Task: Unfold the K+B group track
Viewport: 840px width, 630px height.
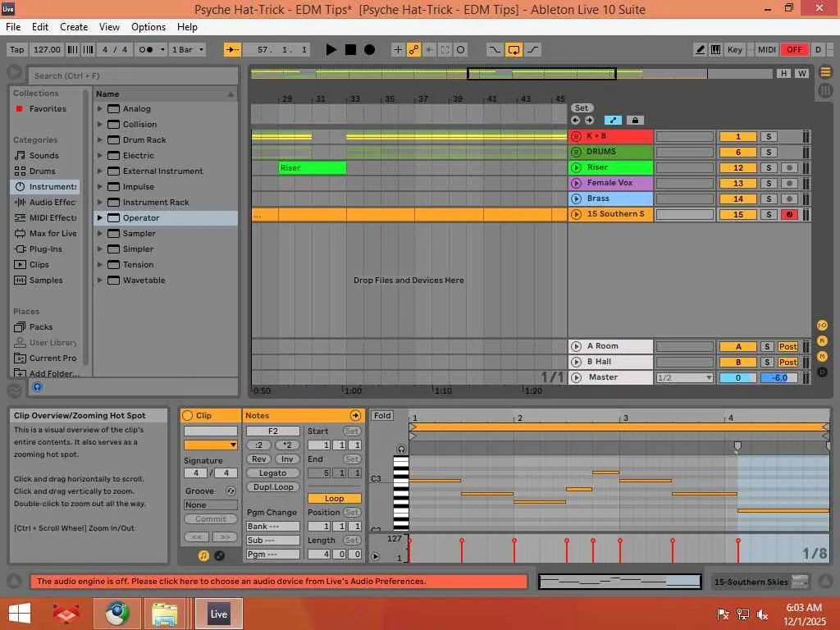Action: [576, 136]
